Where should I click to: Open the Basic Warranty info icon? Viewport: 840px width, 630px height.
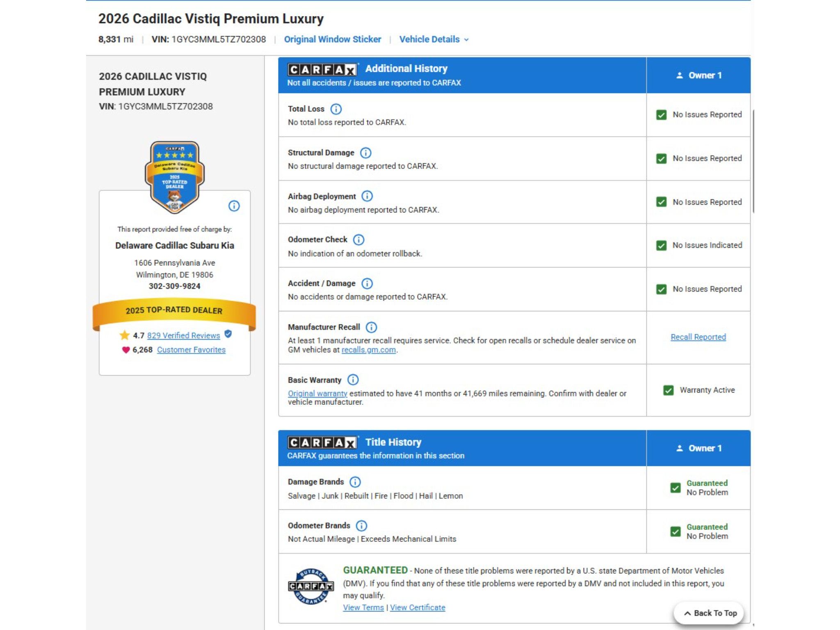[353, 380]
